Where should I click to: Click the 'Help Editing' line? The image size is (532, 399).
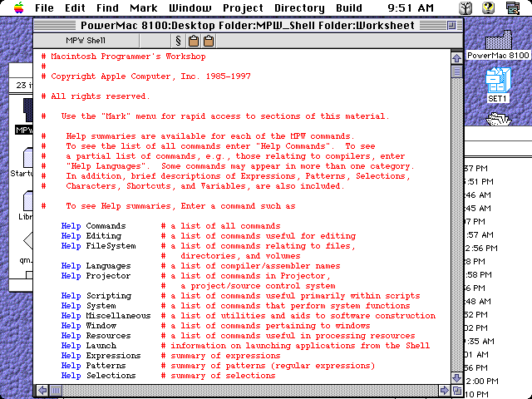[x=209, y=236]
